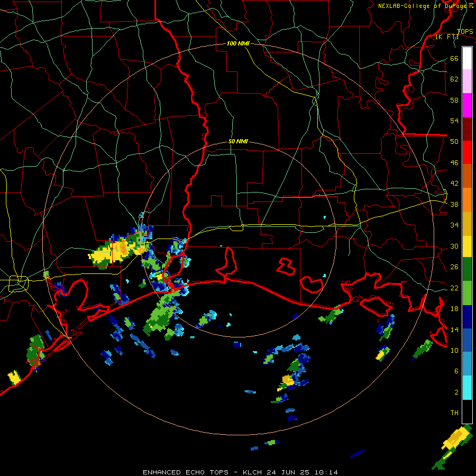The image size is (476, 476).
Task: Click the 100 NMI range ring label
Action: pos(238,43)
